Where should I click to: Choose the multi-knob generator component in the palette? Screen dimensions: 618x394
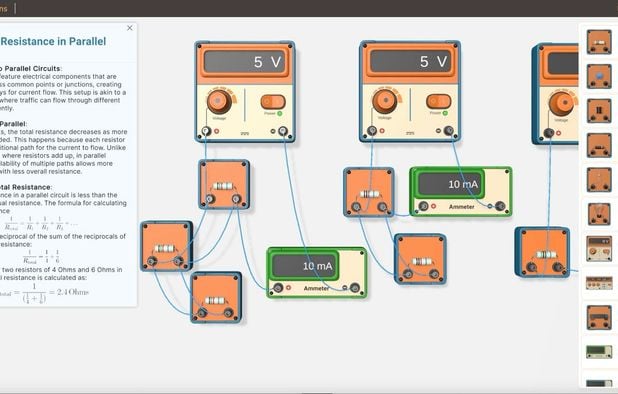pyautogui.click(x=599, y=283)
